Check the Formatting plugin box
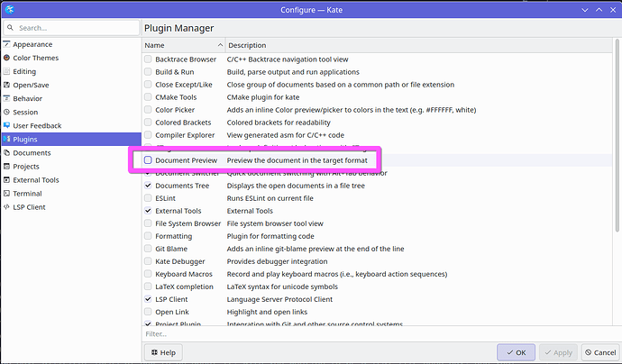This screenshot has width=622, height=364. pyautogui.click(x=148, y=236)
